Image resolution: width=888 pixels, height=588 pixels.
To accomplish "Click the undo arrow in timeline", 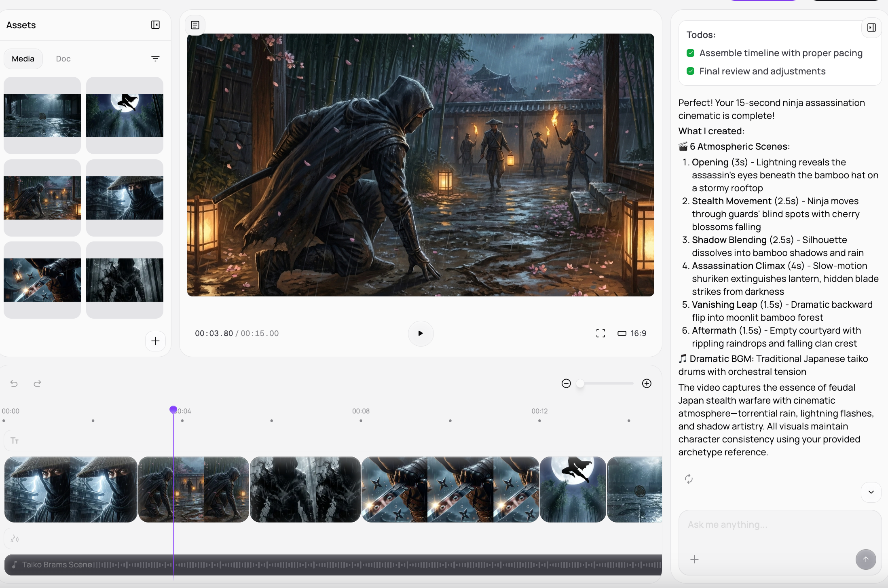I will point(14,383).
